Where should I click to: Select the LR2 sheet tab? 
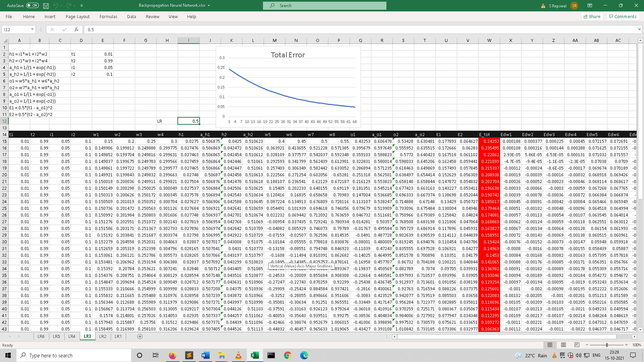click(x=103, y=336)
